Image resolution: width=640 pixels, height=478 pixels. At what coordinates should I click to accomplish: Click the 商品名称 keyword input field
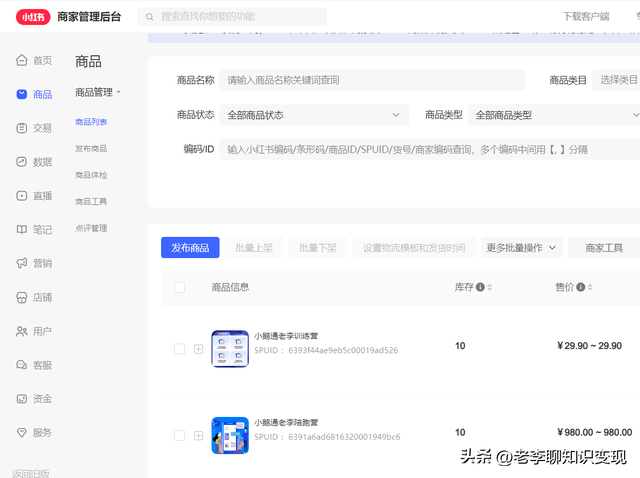[x=373, y=80]
